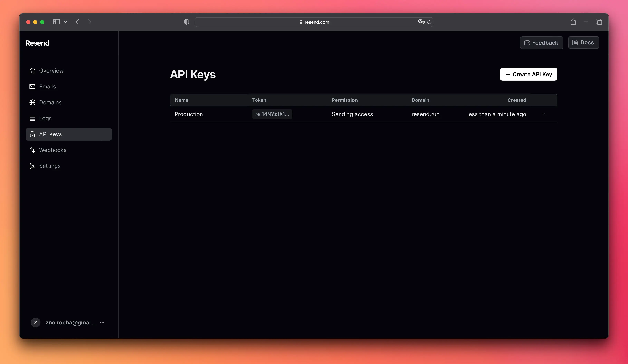The width and height of the screenshot is (628, 364).
Task: Open a new tab with the plus icon
Action: [x=586, y=22]
